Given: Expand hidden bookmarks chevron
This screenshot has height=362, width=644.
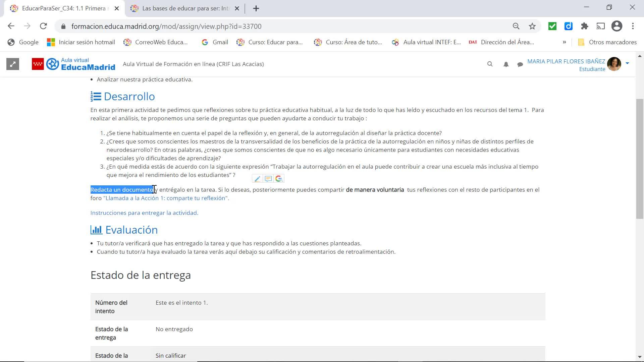Looking at the screenshot, I should [564, 42].
